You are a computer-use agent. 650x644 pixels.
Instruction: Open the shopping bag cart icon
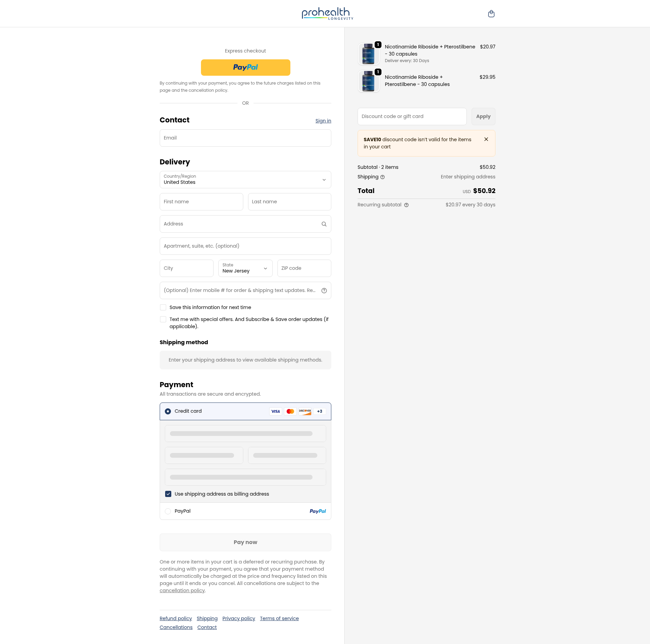pyautogui.click(x=491, y=14)
